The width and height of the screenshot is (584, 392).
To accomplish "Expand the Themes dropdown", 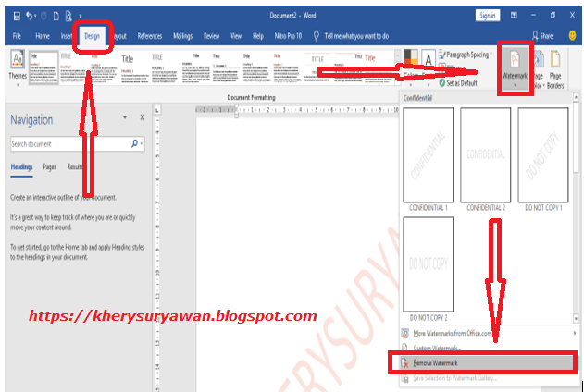I will 18,85.
